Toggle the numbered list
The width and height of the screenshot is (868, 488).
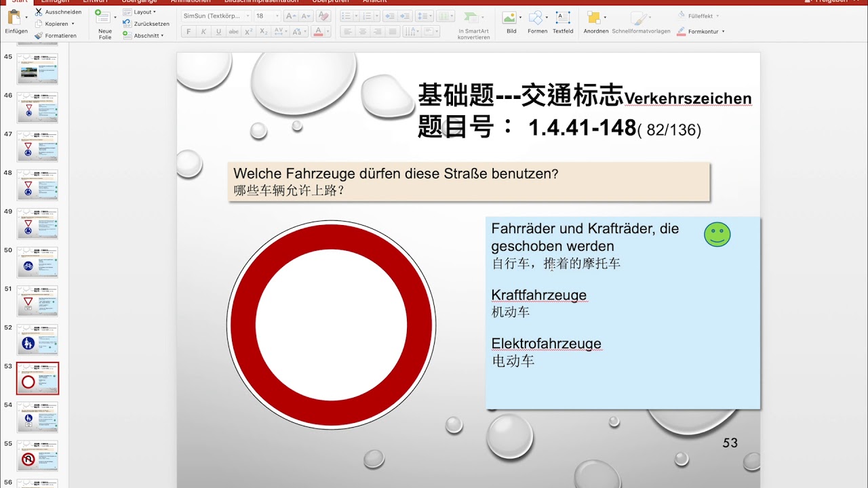pyautogui.click(x=366, y=16)
